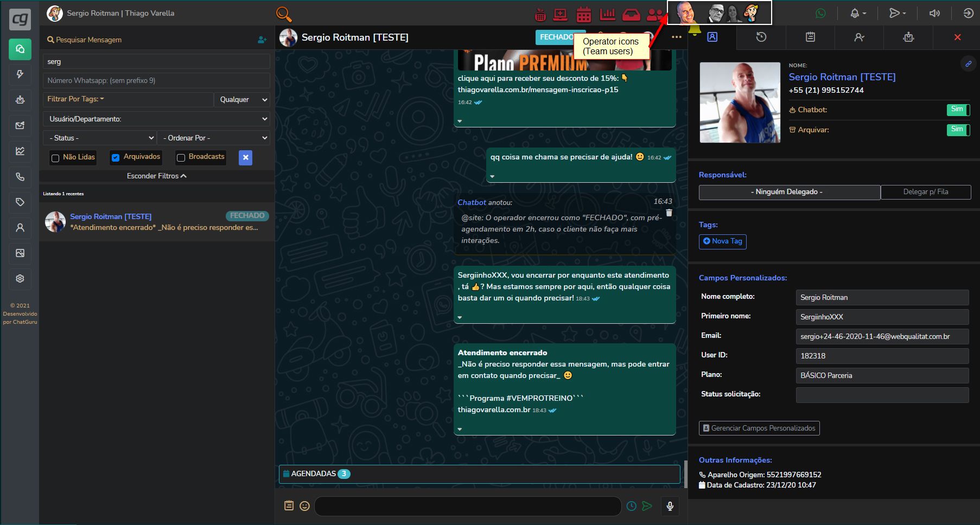
Task: Delete the Chatbot note with trash icon
Action: [x=669, y=213]
